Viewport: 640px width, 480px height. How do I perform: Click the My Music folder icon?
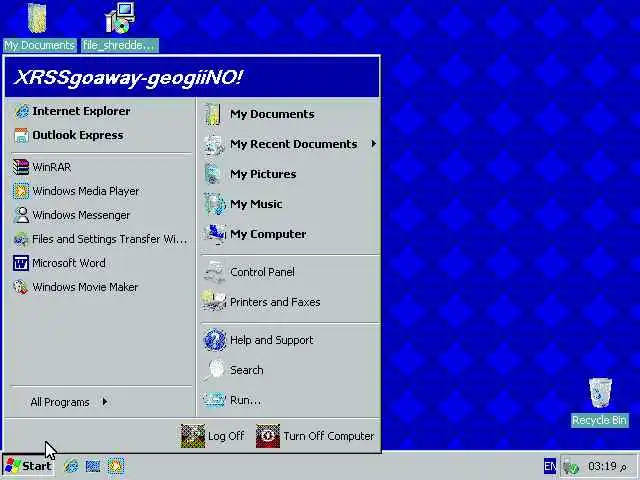tap(214, 204)
